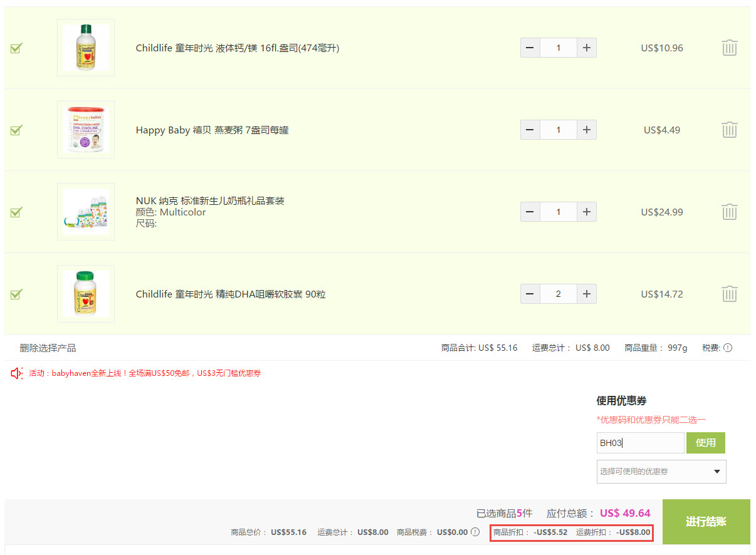Viewport: 756px width, 555px height.
Task: Open Happy Baby oatmeal can thumbnail
Action: pyautogui.click(x=86, y=130)
